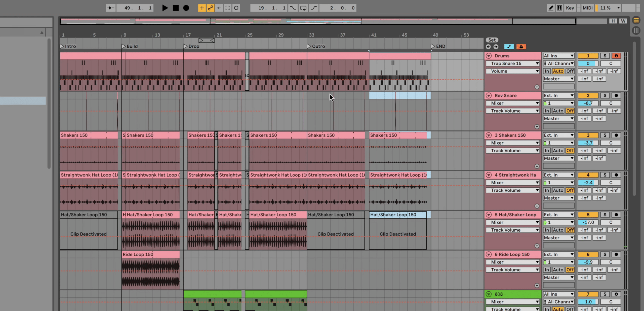Click 5 Hat/Shaker volume field -17.0
Screen dimensions: 644x311
[x=588, y=222]
